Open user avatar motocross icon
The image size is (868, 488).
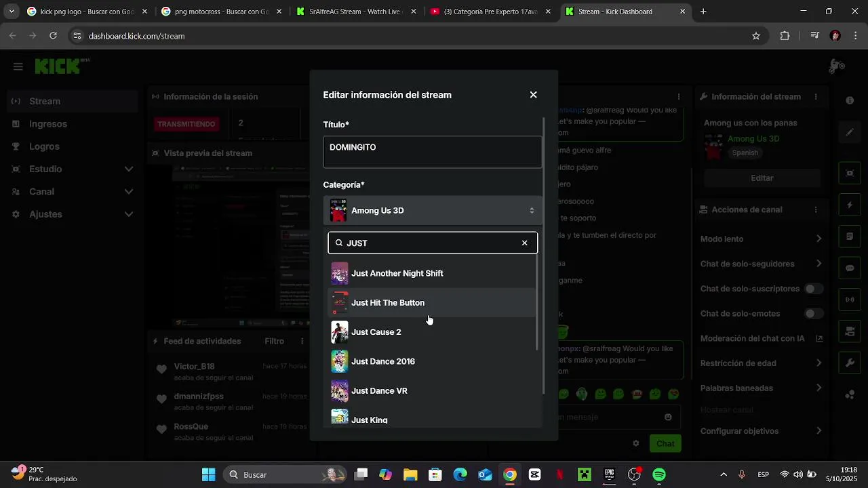pyautogui.click(x=837, y=66)
